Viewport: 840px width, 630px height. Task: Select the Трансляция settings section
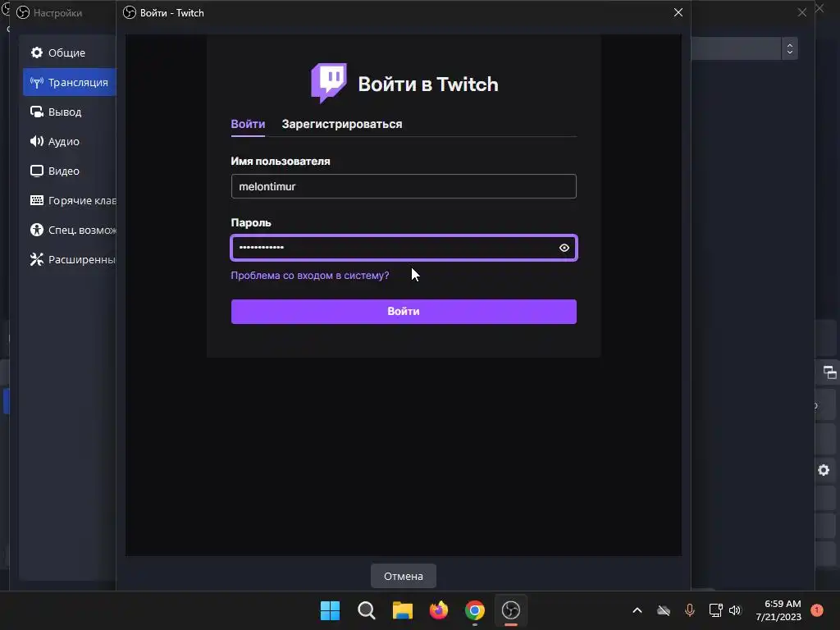pos(69,82)
